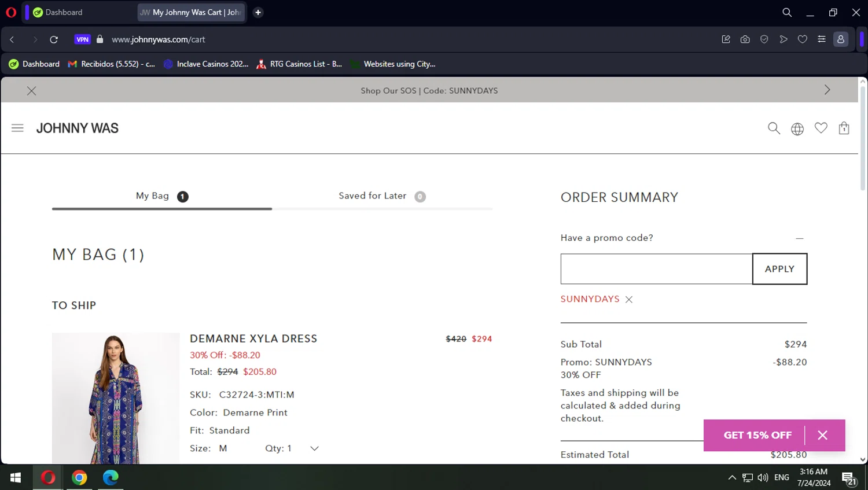Open the hamburger navigation menu

(17, 128)
